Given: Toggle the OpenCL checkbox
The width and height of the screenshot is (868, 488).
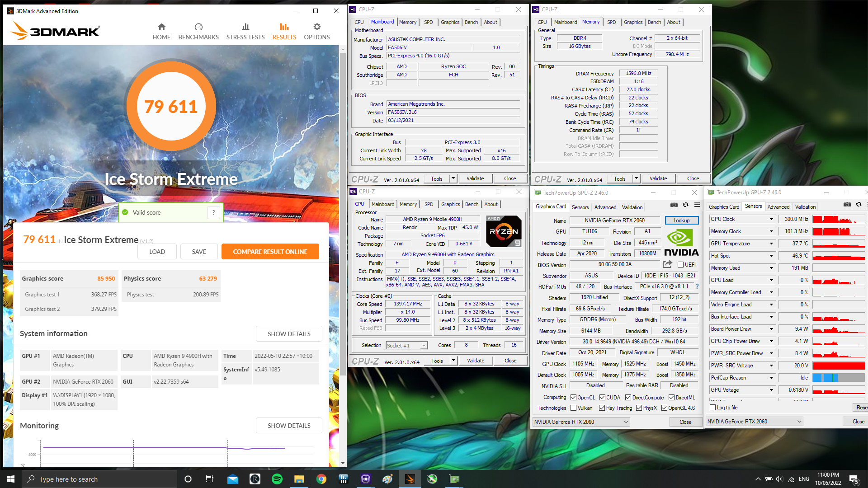Looking at the screenshot, I should tap(573, 398).
